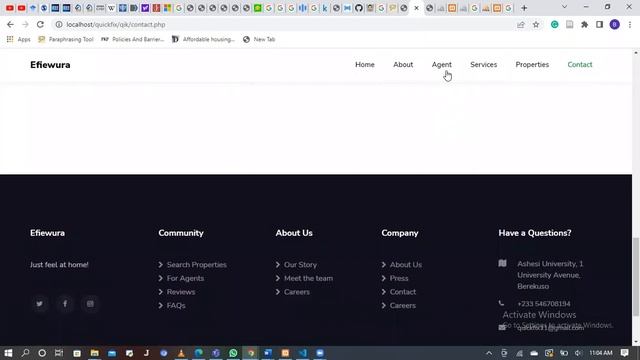Click the Efiewura site logo in the header

click(50, 65)
